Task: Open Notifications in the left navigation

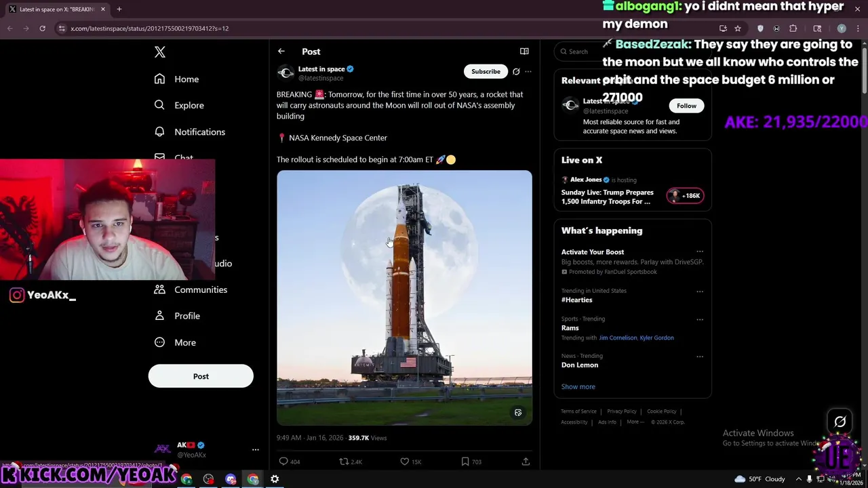Action: pyautogui.click(x=189, y=131)
